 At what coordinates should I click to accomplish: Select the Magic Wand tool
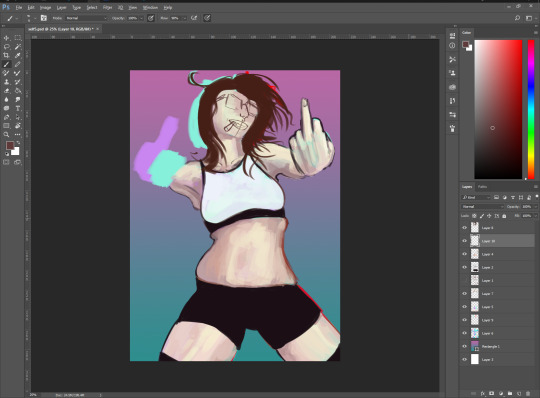18,47
